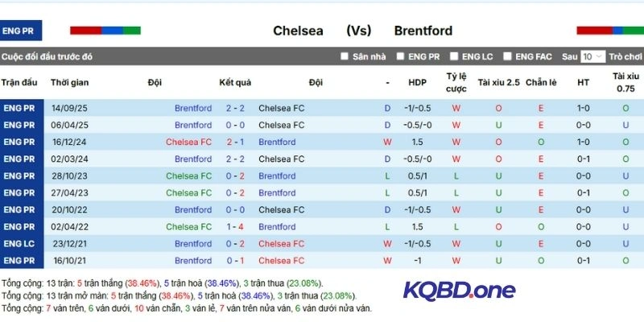Image resolution: width=644 pixels, height=322 pixels.
Task: Click the left red-blue-green stats bar
Action: point(105,31)
